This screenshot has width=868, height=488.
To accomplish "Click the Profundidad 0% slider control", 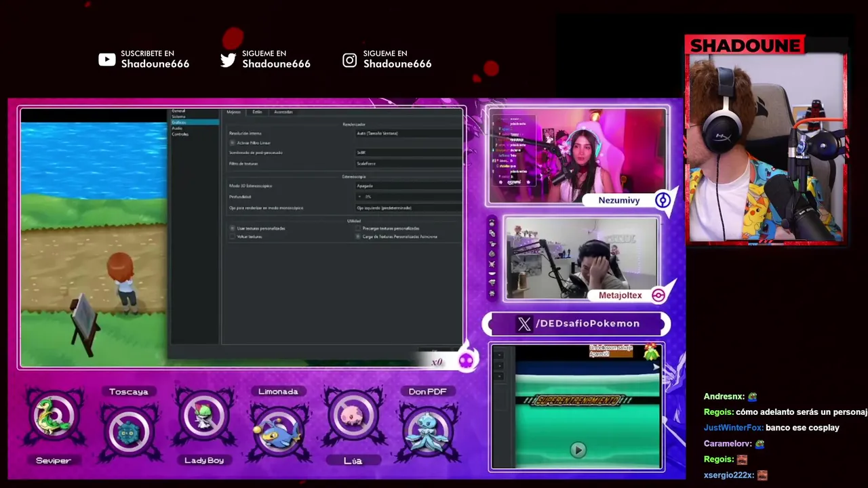I will pos(408,197).
